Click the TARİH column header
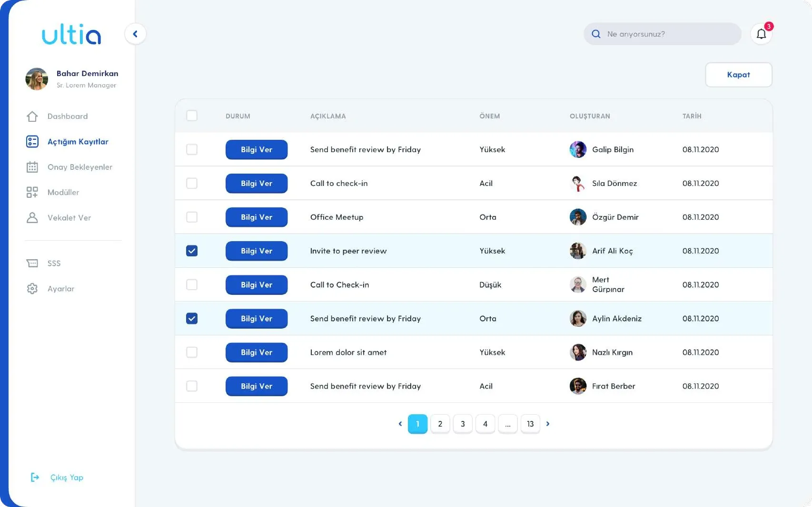 [x=692, y=116]
